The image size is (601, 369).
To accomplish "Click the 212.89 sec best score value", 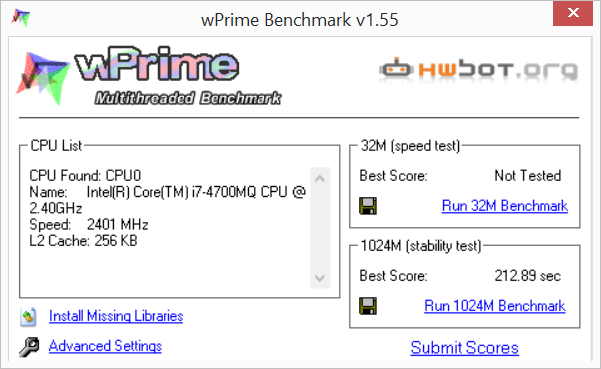I will point(527,276).
